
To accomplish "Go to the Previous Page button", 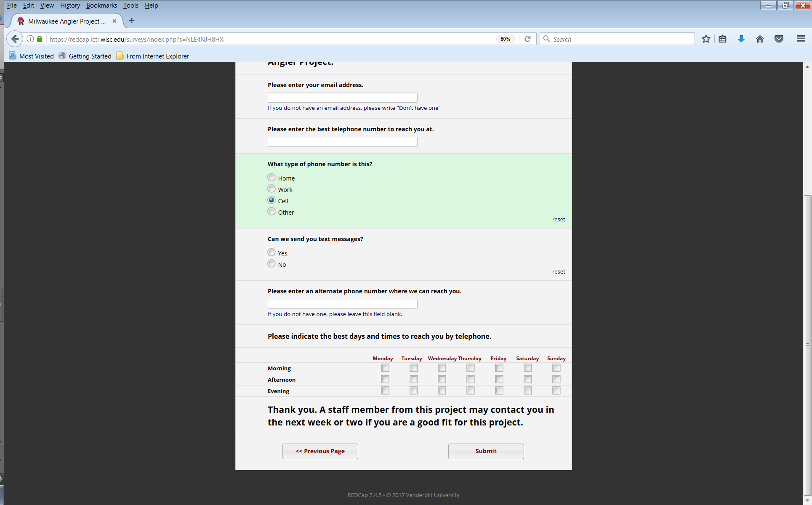I will pos(320,451).
